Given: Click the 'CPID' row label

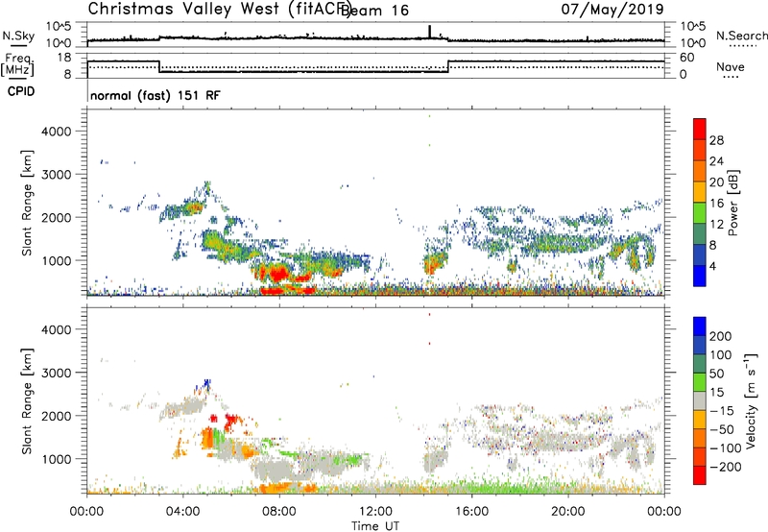Looking at the screenshot, I should point(21,91).
